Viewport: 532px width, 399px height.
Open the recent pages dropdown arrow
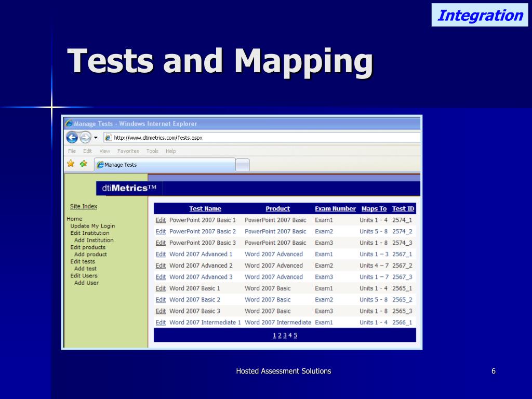click(96, 137)
